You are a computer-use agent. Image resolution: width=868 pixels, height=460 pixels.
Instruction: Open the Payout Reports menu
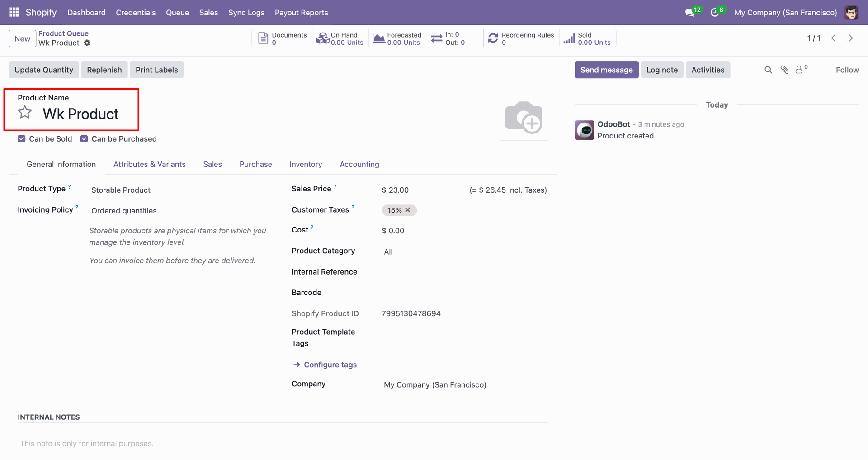pos(302,13)
